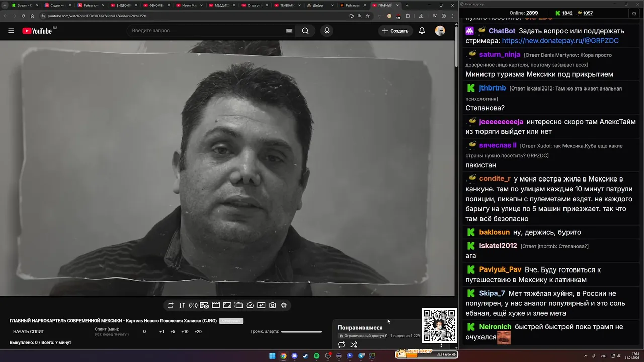Click username condite_r in chat
The height and width of the screenshot is (362, 644).
(x=495, y=179)
